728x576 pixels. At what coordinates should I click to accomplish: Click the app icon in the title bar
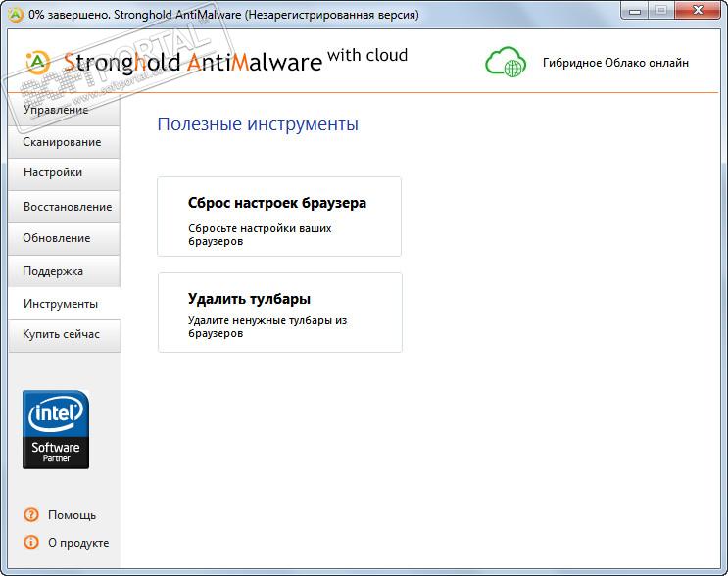coord(16,15)
